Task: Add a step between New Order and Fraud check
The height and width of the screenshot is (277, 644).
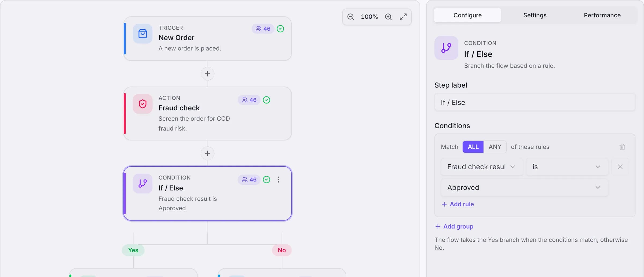Action: (207, 74)
